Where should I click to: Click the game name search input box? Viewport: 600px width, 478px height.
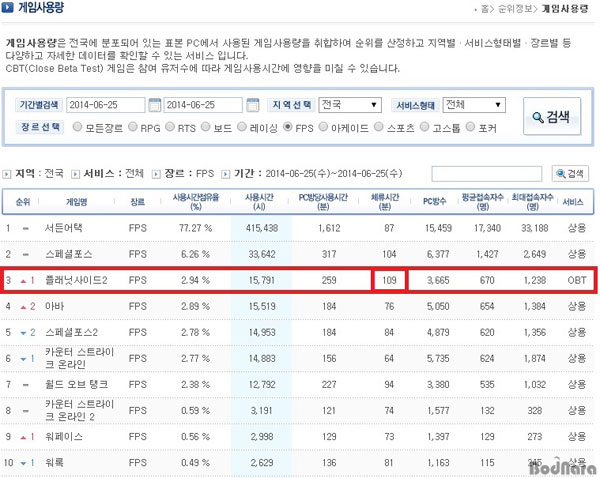coord(486,174)
